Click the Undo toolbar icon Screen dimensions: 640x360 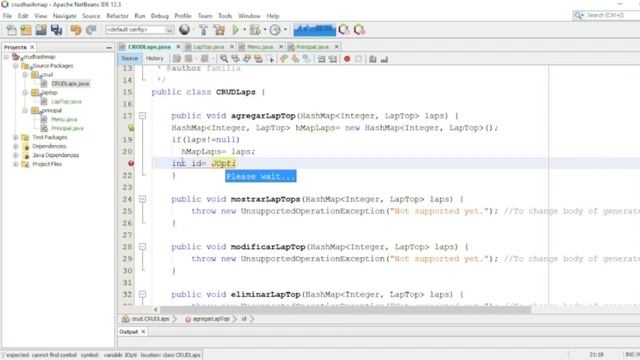76,30
